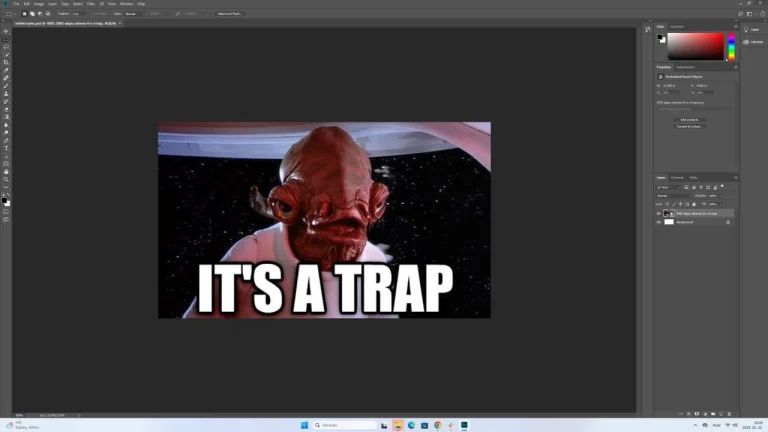
Task: Select the Rectangular Marquee tool
Action: coord(6,39)
